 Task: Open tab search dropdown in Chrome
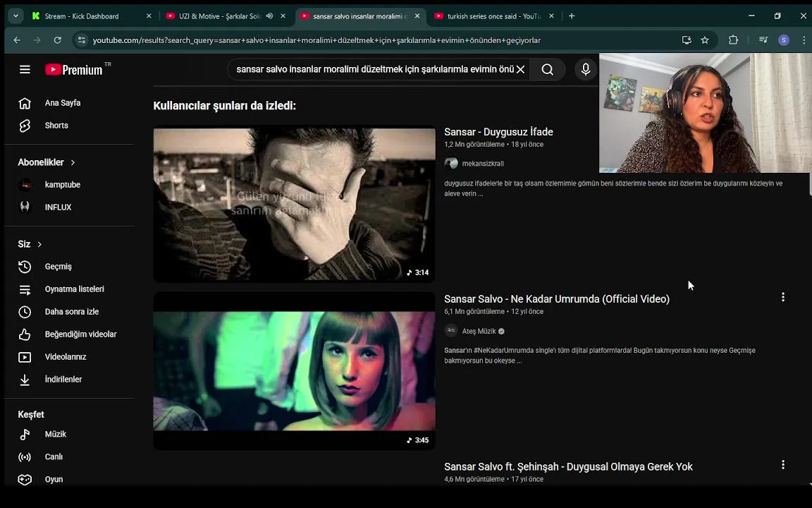pos(16,16)
